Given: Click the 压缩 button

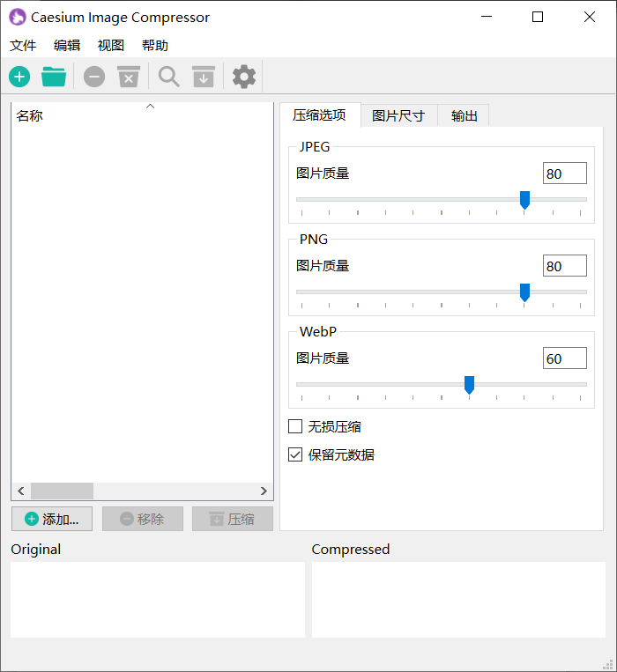Looking at the screenshot, I should 233,519.
